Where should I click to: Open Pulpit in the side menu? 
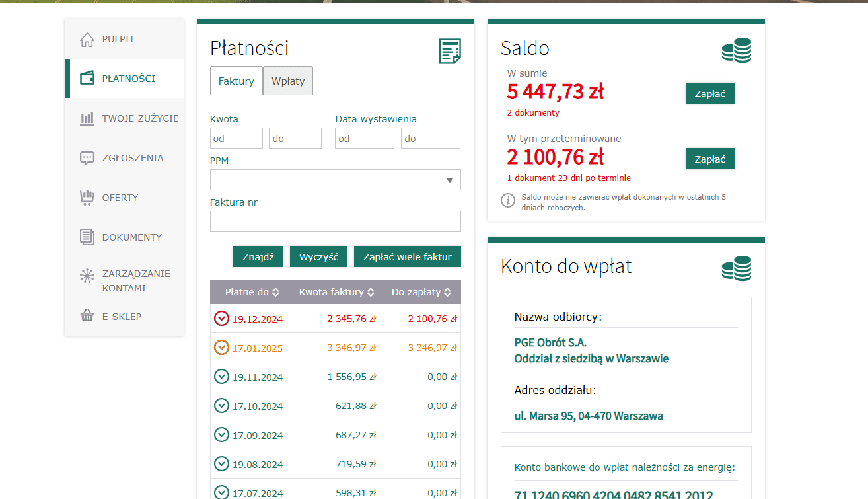pos(124,39)
